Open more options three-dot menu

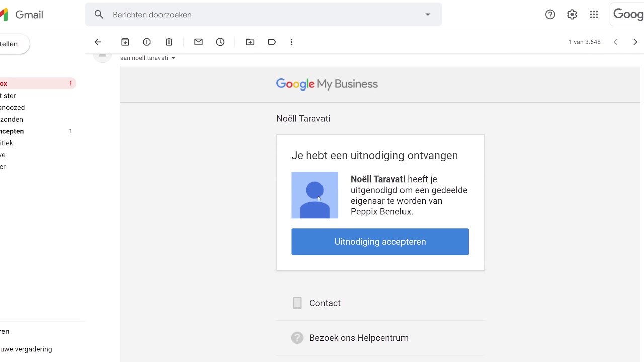[x=291, y=42]
